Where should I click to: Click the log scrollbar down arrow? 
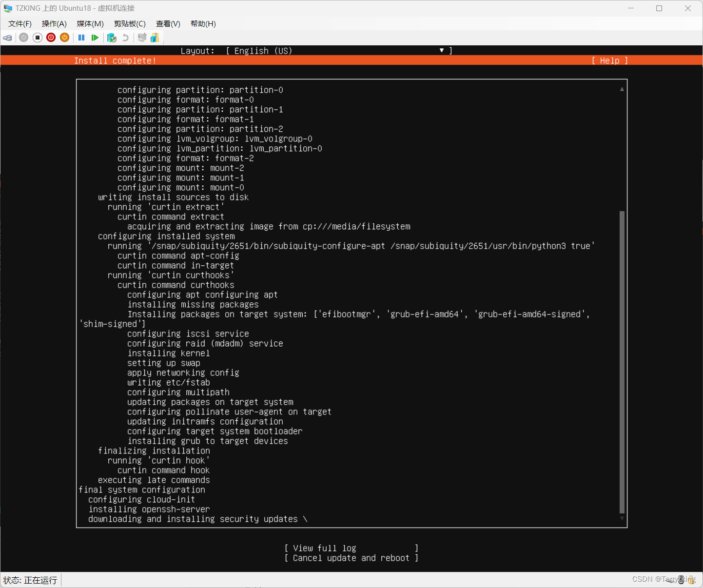(x=622, y=519)
